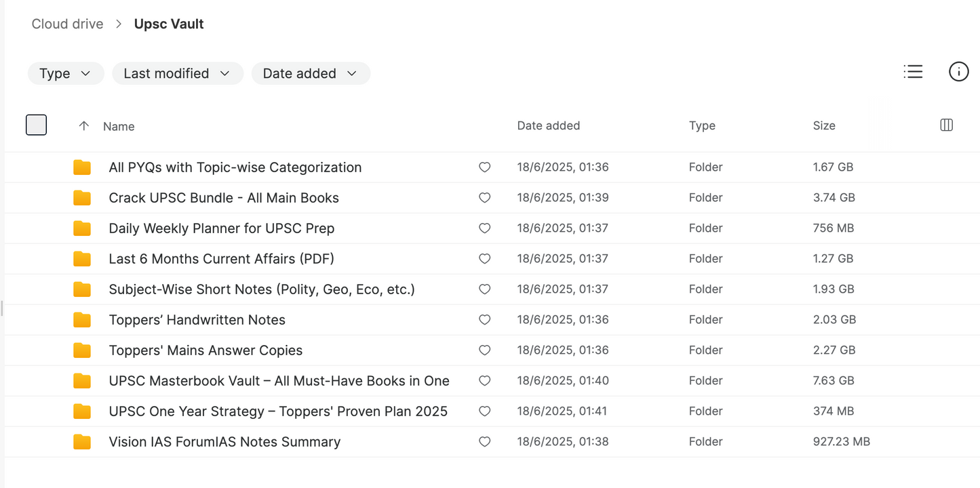The height and width of the screenshot is (488, 980).
Task: Click folder icon of Last 6 Months Current Affairs
Action: pos(82,259)
